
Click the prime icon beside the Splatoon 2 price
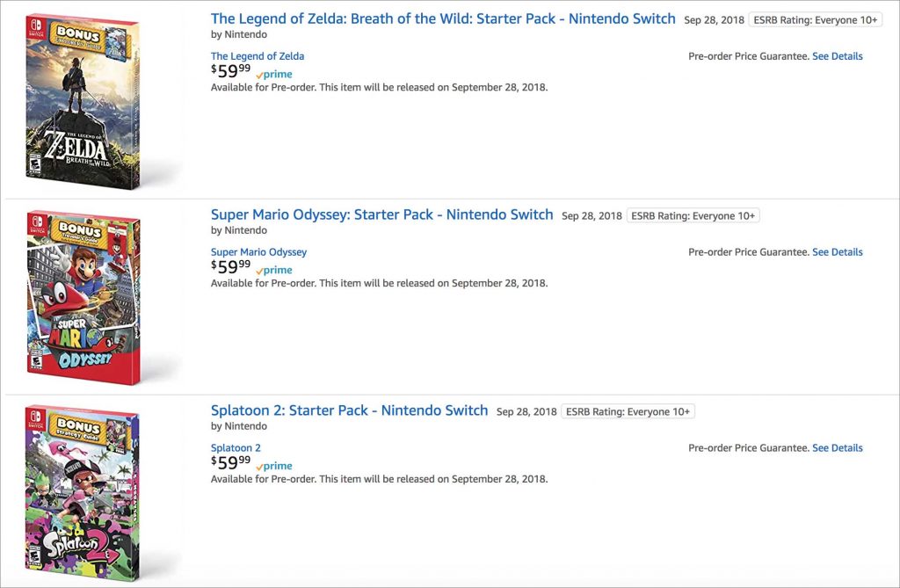pos(274,466)
